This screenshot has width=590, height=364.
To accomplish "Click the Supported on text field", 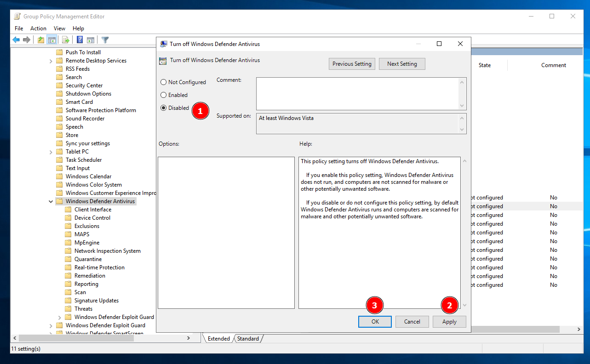I will [357, 124].
